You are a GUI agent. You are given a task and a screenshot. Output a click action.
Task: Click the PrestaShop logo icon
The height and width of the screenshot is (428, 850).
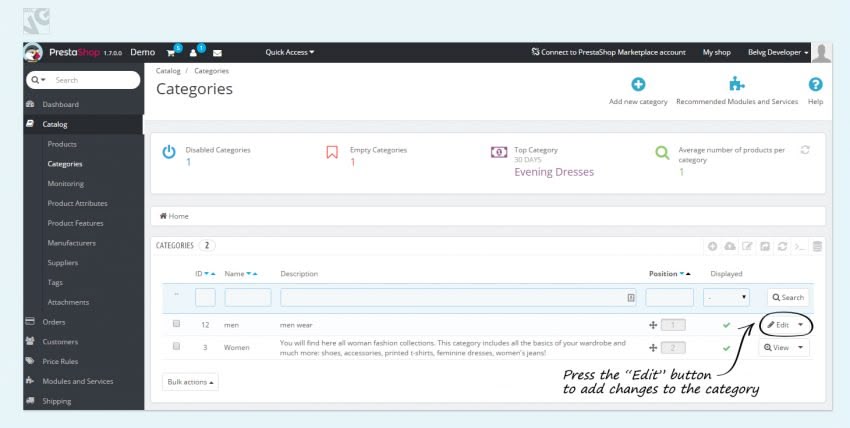tap(33, 53)
